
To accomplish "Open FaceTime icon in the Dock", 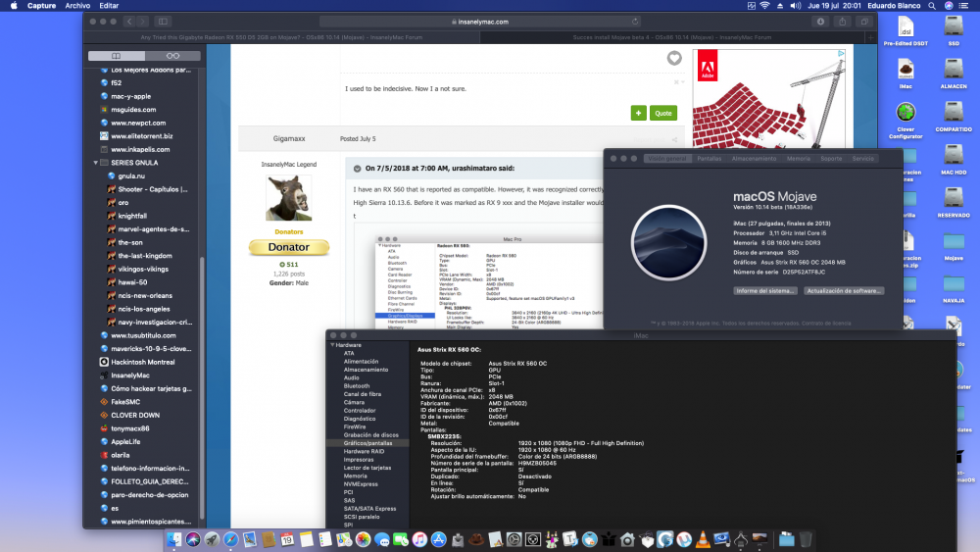I will 401,539.
